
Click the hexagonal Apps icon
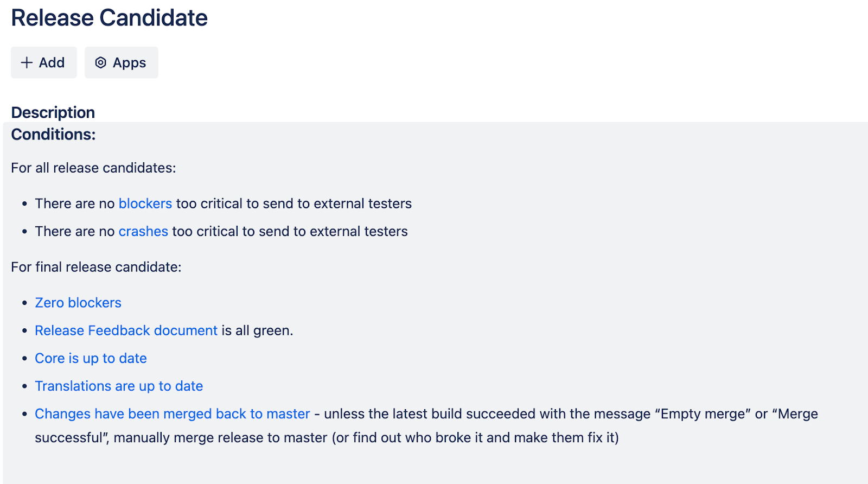(101, 62)
